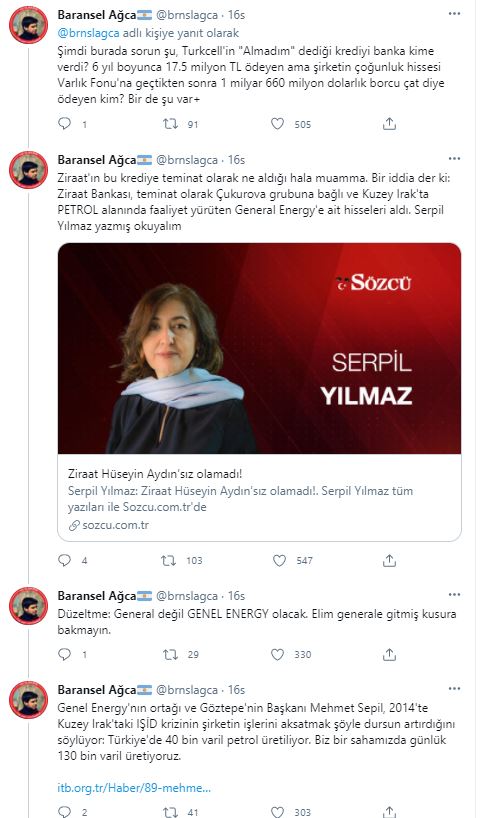Open Baransel Ağca's avatar on the first tweet
Image resolution: width=480 pixels, height=818 pixels.
(29, 26)
